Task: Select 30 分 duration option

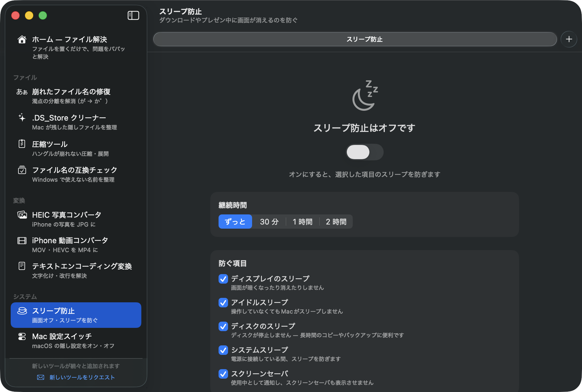Action: 269,222
